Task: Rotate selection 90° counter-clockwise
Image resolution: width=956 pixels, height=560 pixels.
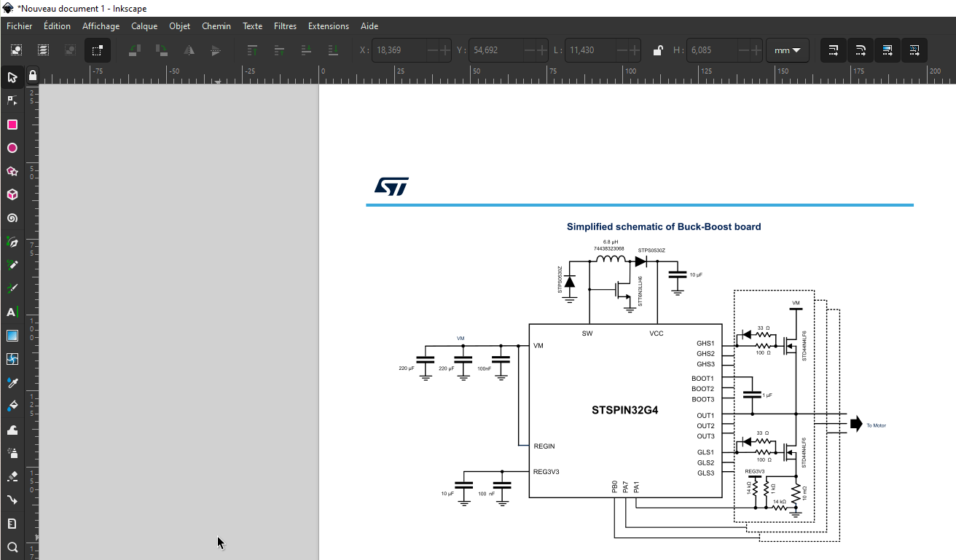Action: 135,50
